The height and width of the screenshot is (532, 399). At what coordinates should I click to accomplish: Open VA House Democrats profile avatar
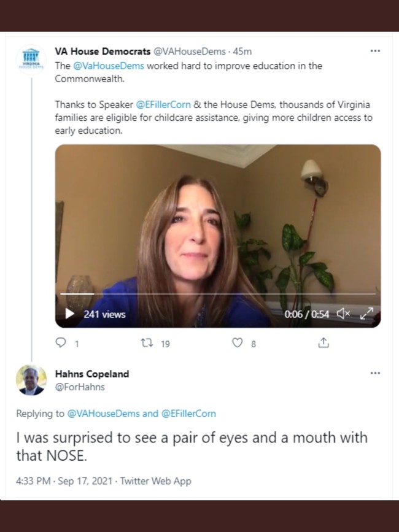pyautogui.click(x=31, y=58)
